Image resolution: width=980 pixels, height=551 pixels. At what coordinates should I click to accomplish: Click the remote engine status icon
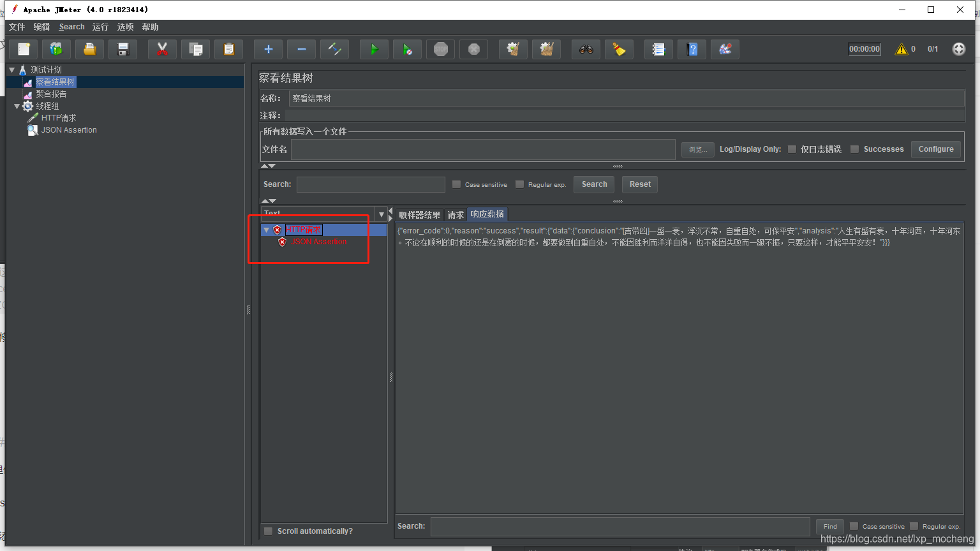[x=958, y=49]
